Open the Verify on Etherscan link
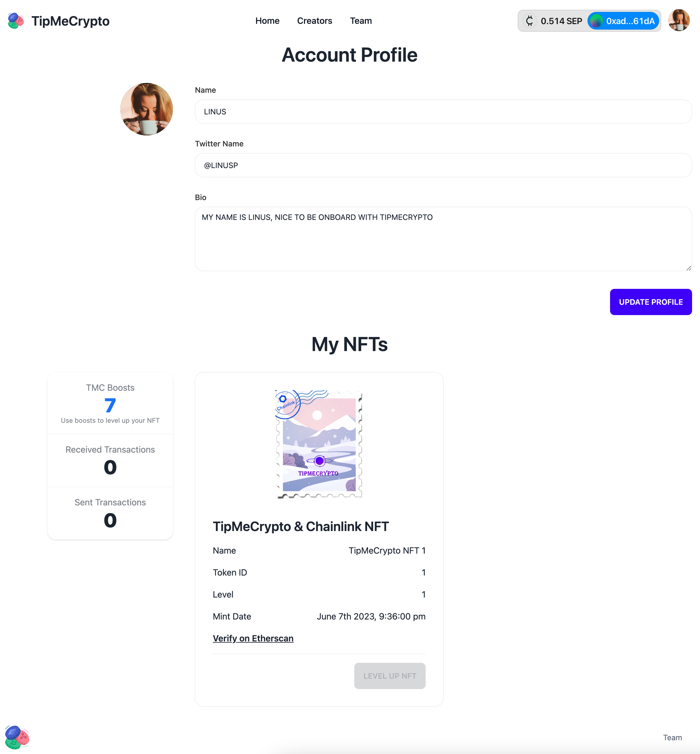Screen dimensions: 700x754 [x=253, y=638]
